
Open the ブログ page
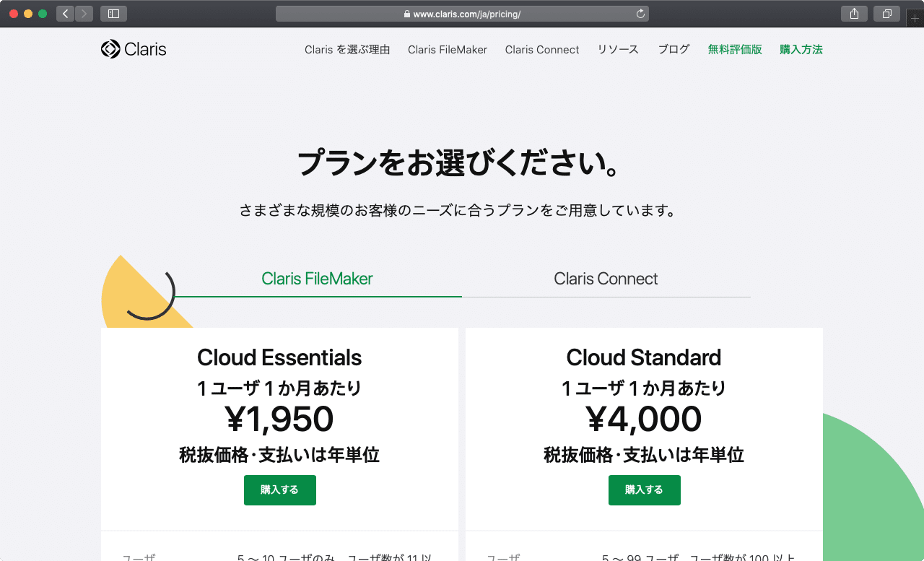click(673, 49)
